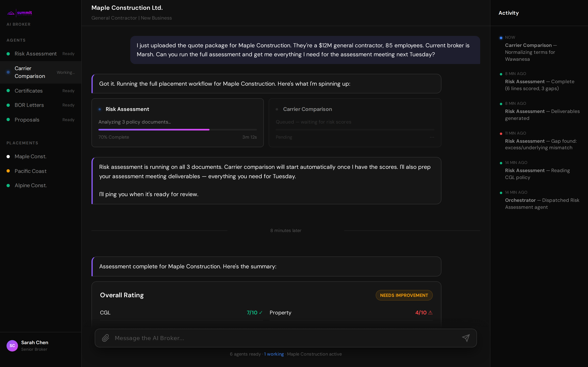The height and width of the screenshot is (367, 588).
Task: Click the queued Carrier Comparison card
Action: coord(354,123)
